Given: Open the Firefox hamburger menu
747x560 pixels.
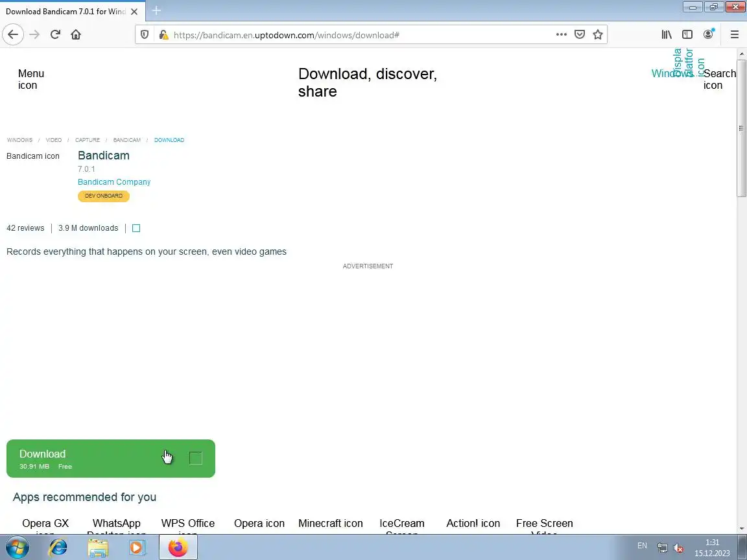Looking at the screenshot, I should point(734,35).
